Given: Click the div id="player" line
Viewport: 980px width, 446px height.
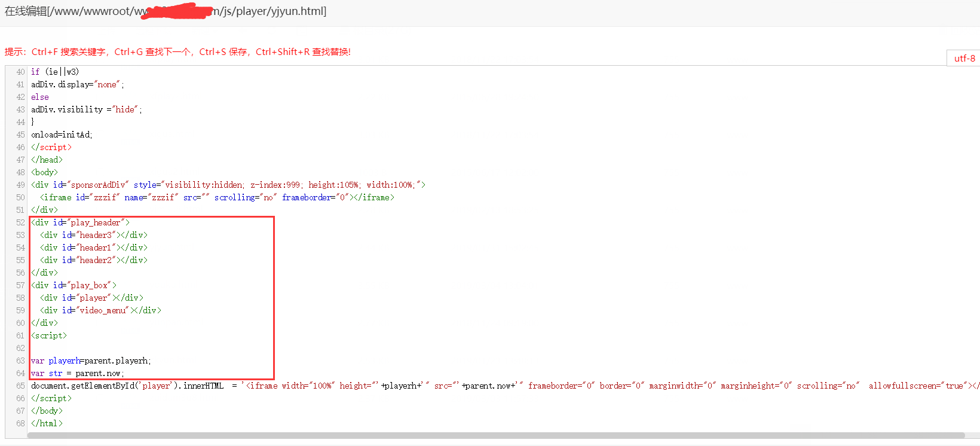Looking at the screenshot, I should (91, 298).
